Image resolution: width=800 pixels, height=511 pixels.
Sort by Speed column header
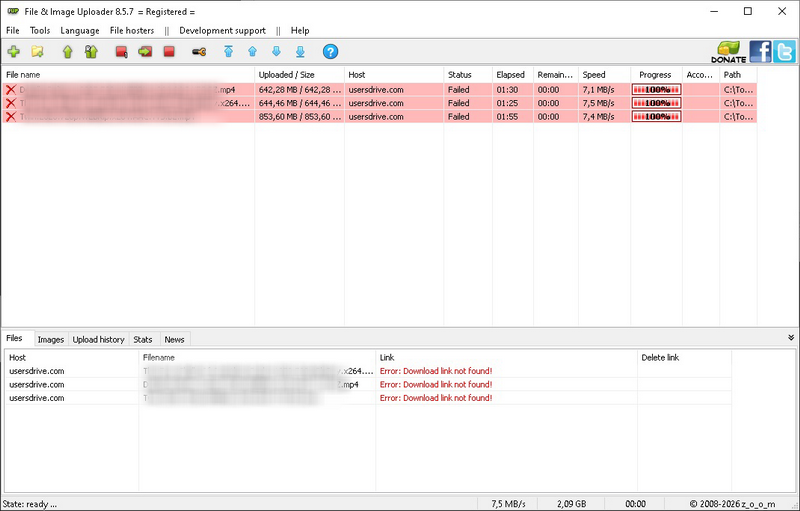point(605,74)
